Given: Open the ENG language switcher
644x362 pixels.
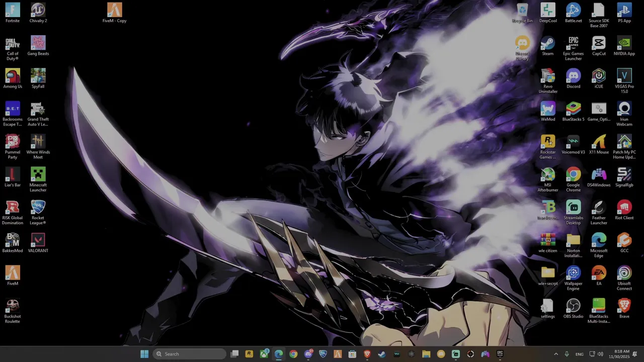Looking at the screenshot, I should coord(580,354).
